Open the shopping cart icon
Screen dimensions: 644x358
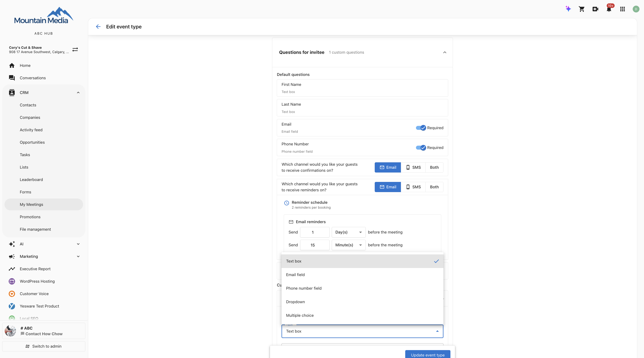[581, 9]
